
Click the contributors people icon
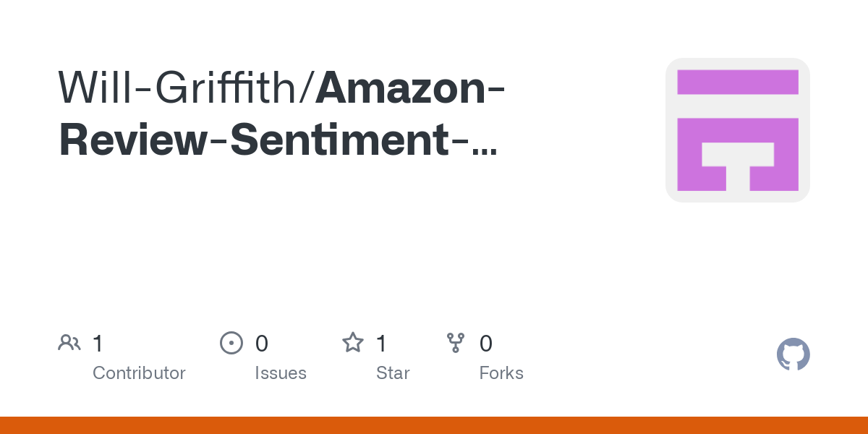[69, 343]
